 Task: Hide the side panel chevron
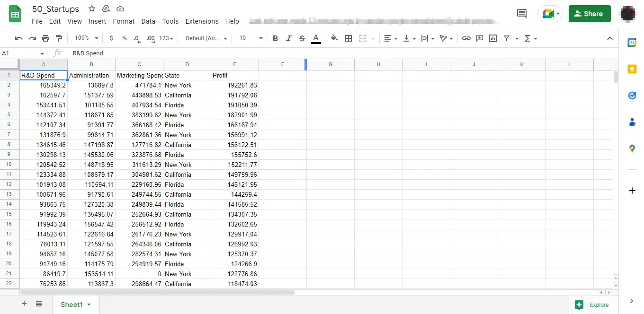pos(632,301)
